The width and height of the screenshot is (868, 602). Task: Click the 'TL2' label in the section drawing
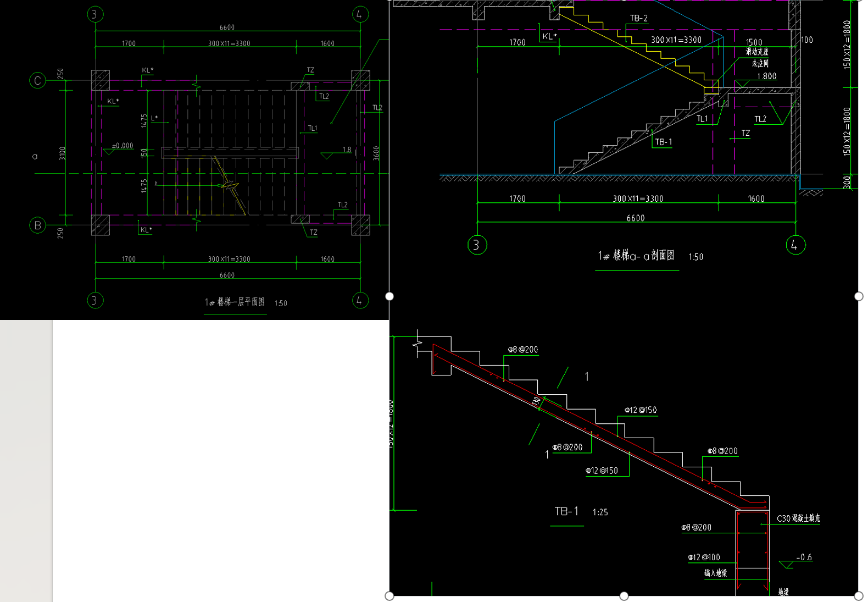pyautogui.click(x=760, y=119)
